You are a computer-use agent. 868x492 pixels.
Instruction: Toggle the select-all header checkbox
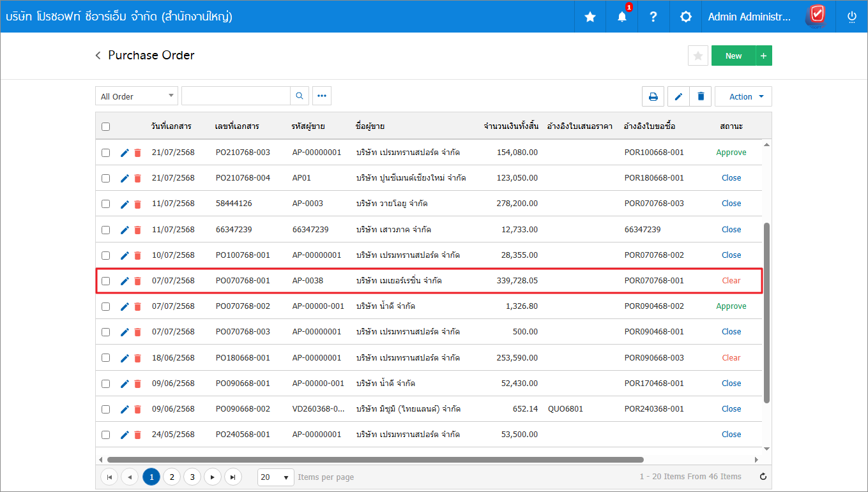coord(105,126)
